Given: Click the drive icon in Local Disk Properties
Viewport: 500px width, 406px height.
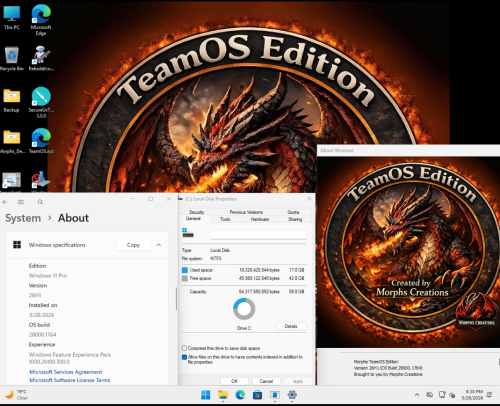Looking at the screenshot, I should point(188,233).
